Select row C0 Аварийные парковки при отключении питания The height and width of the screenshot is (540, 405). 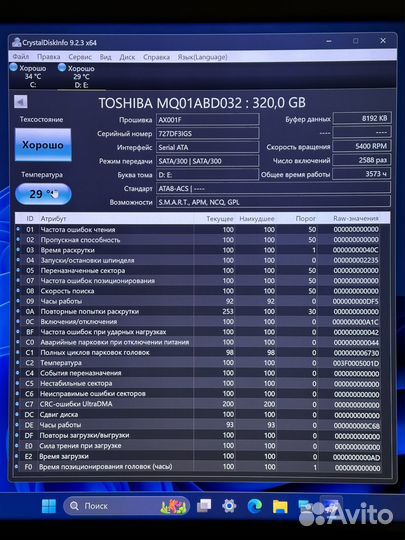[x=198, y=342]
